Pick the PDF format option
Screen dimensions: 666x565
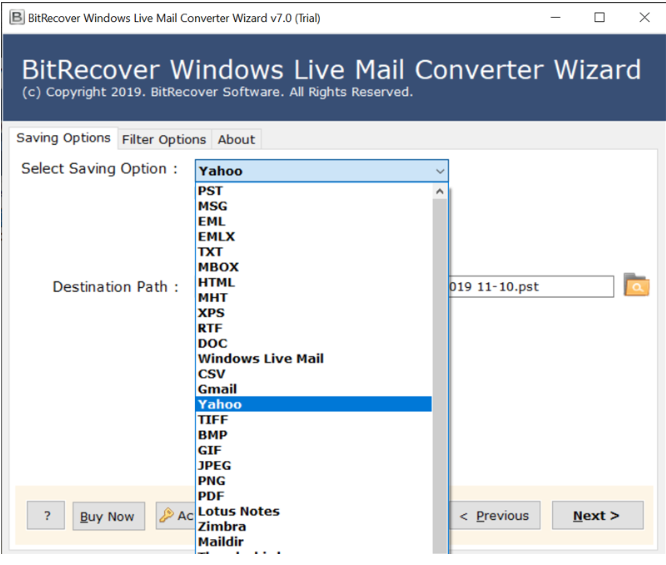pos(211,496)
